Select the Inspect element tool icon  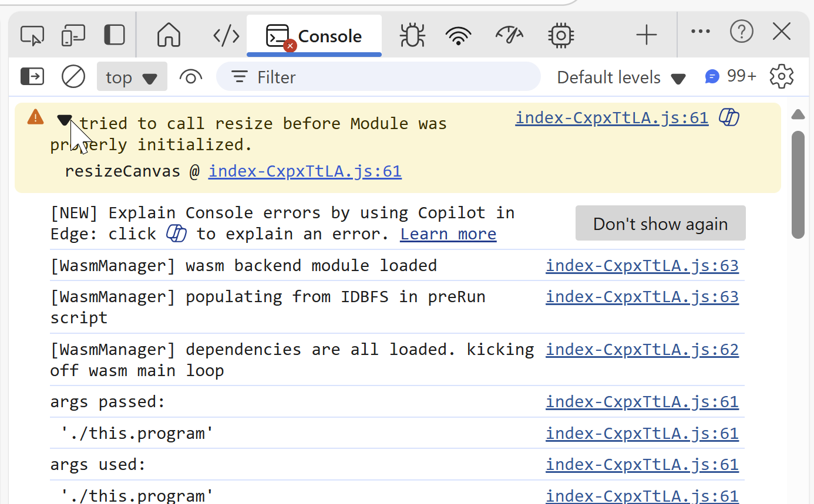(32, 36)
